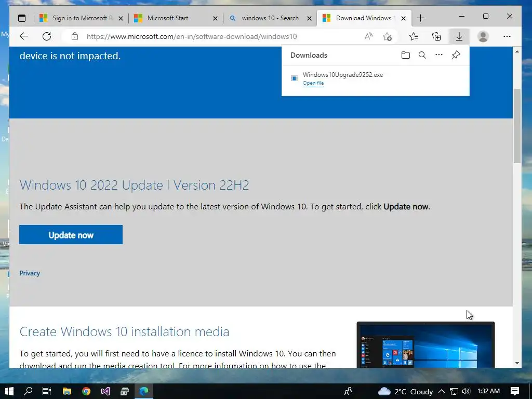Close the Microsoft Start tab

215,18
